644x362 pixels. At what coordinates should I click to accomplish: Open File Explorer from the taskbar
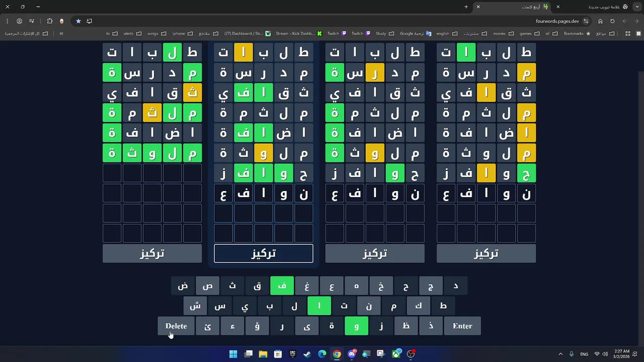[x=263, y=354]
